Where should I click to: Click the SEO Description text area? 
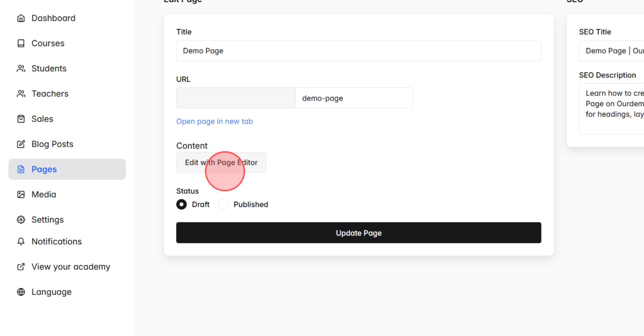pyautogui.click(x=612, y=109)
